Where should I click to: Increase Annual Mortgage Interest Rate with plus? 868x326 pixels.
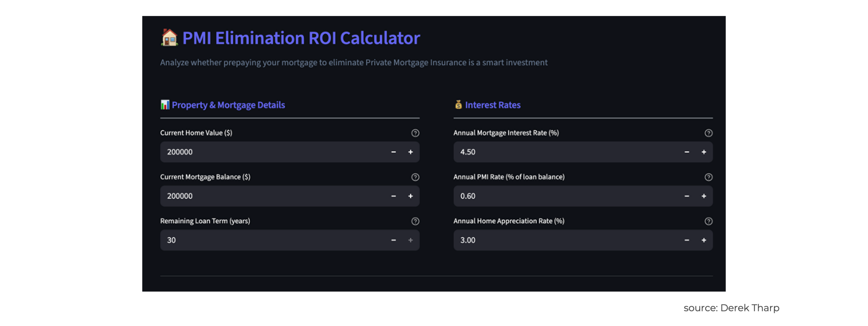(x=704, y=152)
